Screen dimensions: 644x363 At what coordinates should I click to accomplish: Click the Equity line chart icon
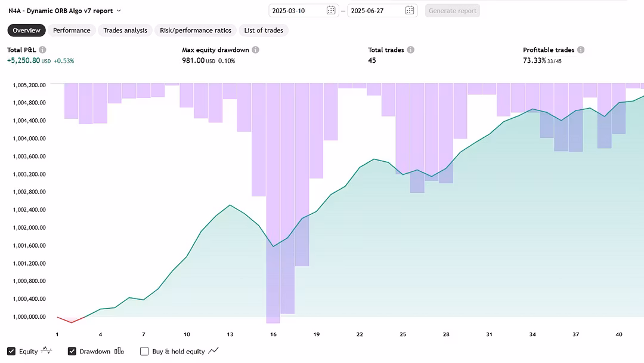pos(47,350)
